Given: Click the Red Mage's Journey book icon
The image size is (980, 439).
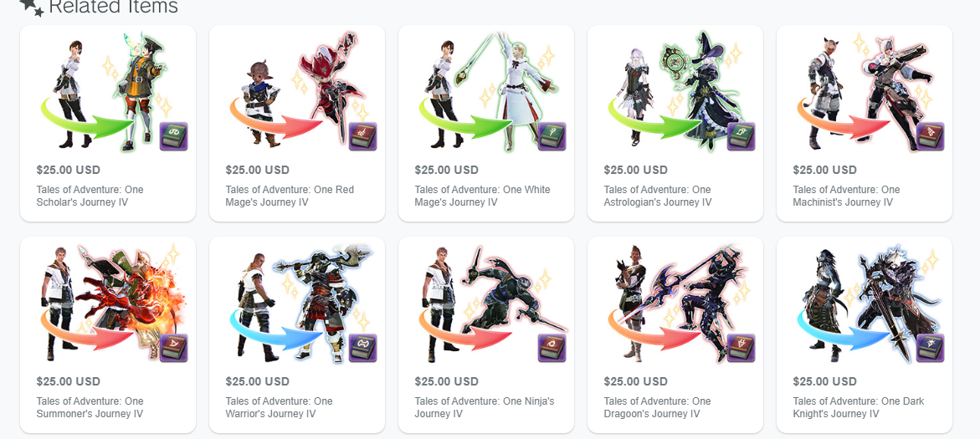Looking at the screenshot, I should (363, 137).
